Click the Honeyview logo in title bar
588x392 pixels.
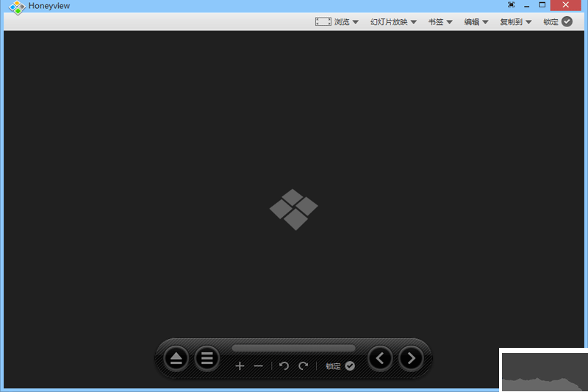tap(17, 7)
